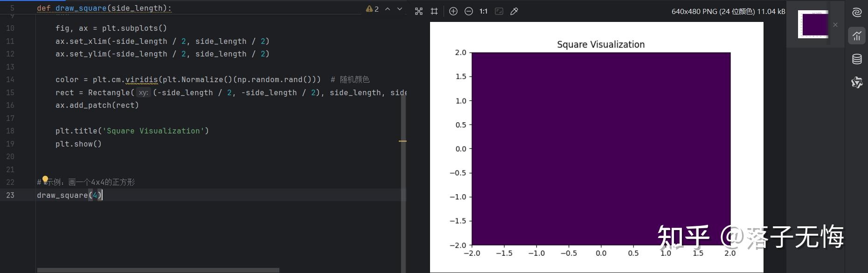Click the Chinese comment on line 22
This screenshot has width=868, height=273.
point(86,182)
